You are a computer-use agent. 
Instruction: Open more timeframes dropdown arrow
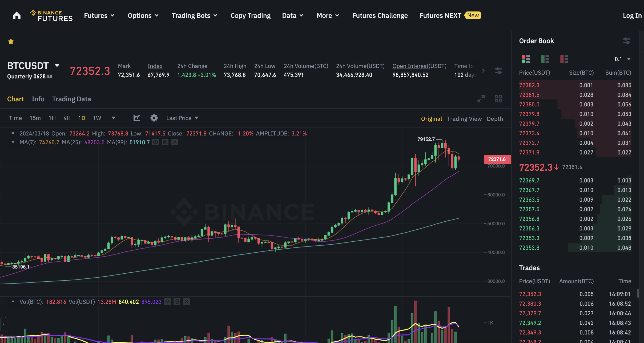pos(114,118)
